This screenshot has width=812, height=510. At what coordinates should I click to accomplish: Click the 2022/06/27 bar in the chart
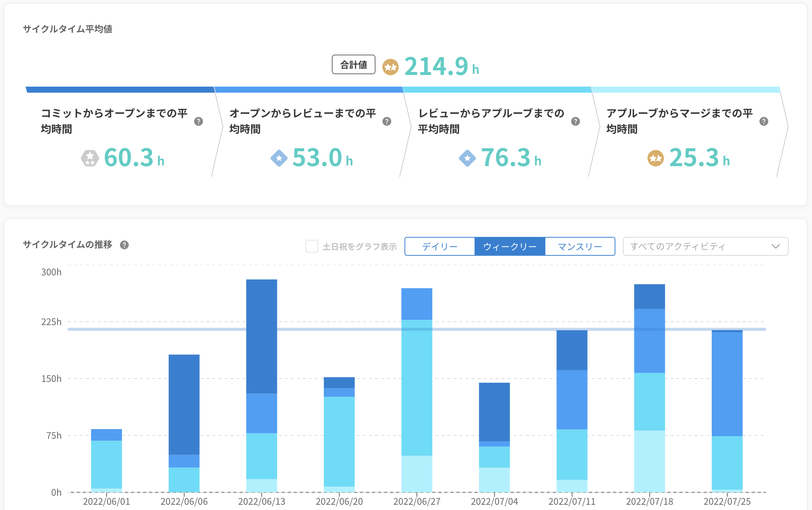tap(417, 388)
